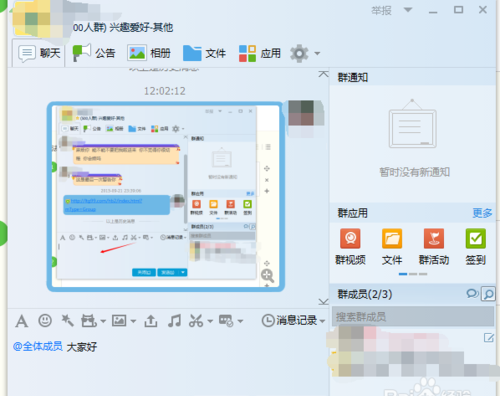Open the 群活动 group activity app
500x396 pixels.
click(434, 247)
